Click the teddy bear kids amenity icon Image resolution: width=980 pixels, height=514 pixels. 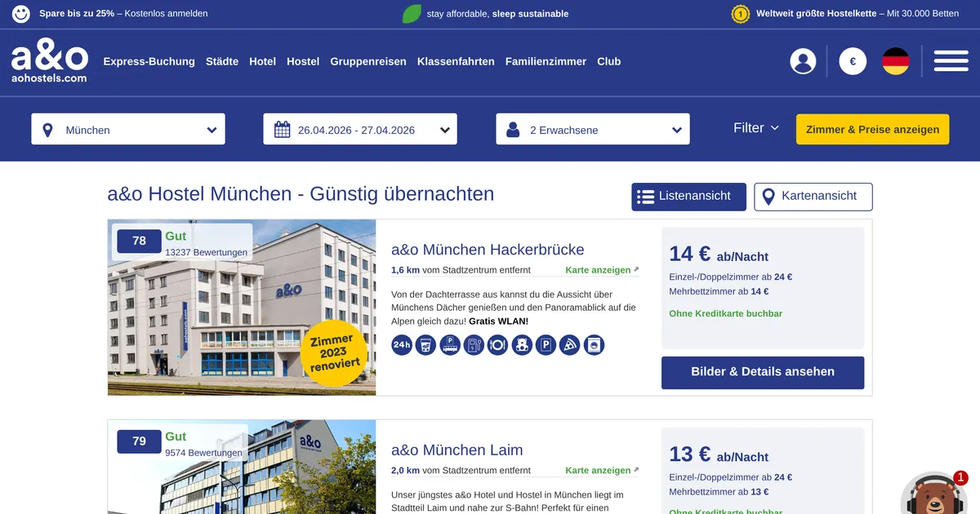pos(522,345)
